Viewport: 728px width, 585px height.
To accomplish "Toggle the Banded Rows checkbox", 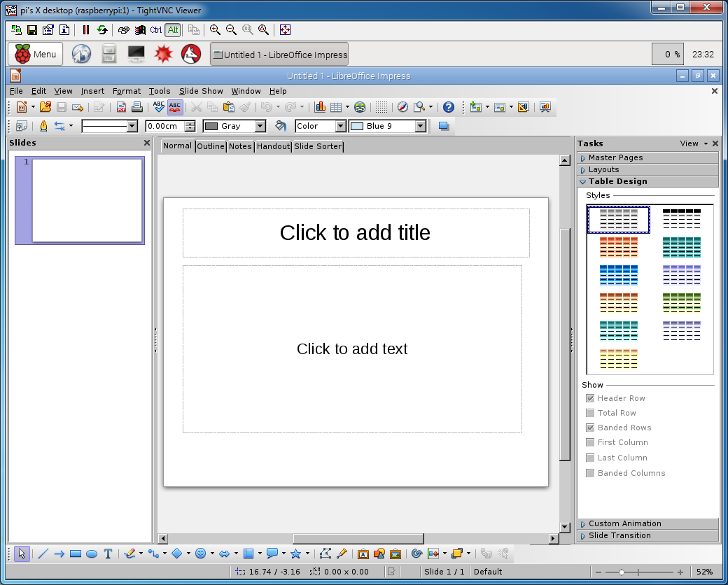I will pyautogui.click(x=590, y=428).
